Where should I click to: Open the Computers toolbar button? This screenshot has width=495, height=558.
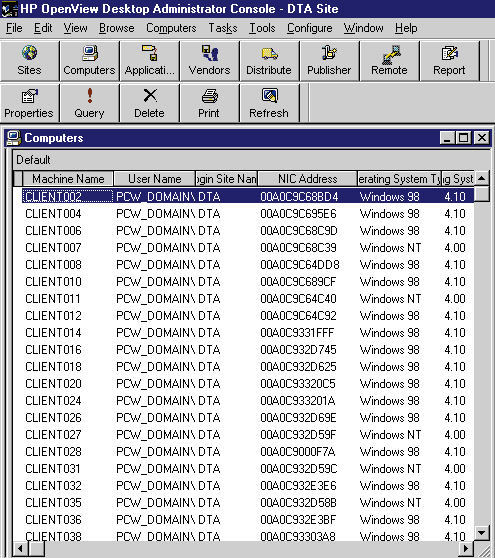[89, 61]
